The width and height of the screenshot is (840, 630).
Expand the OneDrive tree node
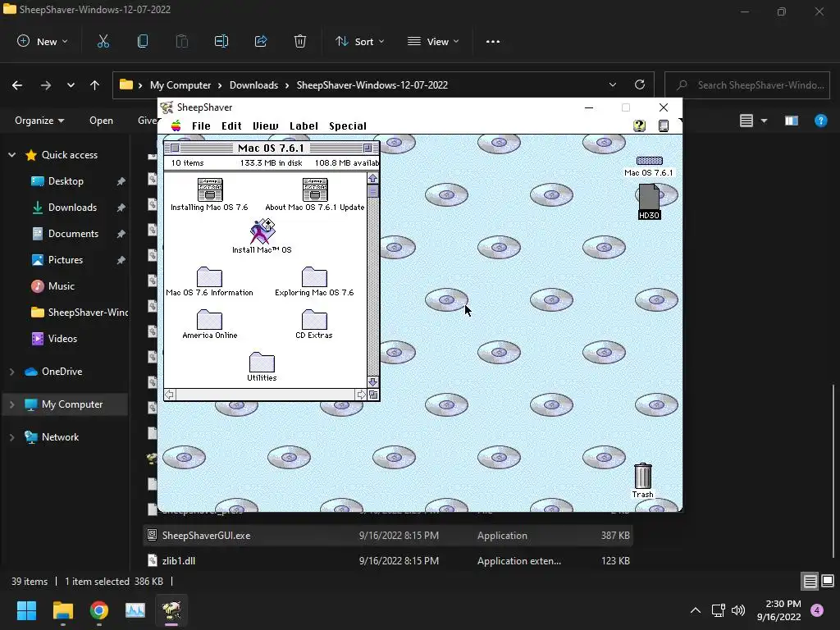pyautogui.click(x=11, y=372)
